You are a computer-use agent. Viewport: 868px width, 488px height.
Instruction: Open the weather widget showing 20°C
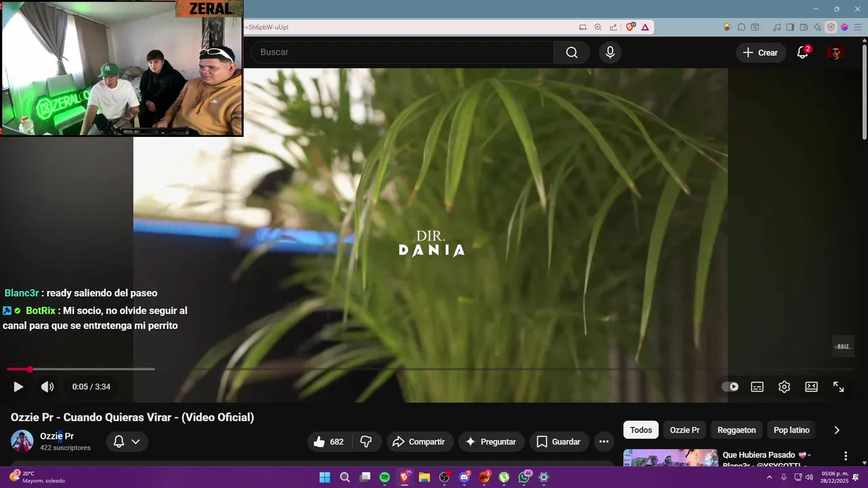38,477
